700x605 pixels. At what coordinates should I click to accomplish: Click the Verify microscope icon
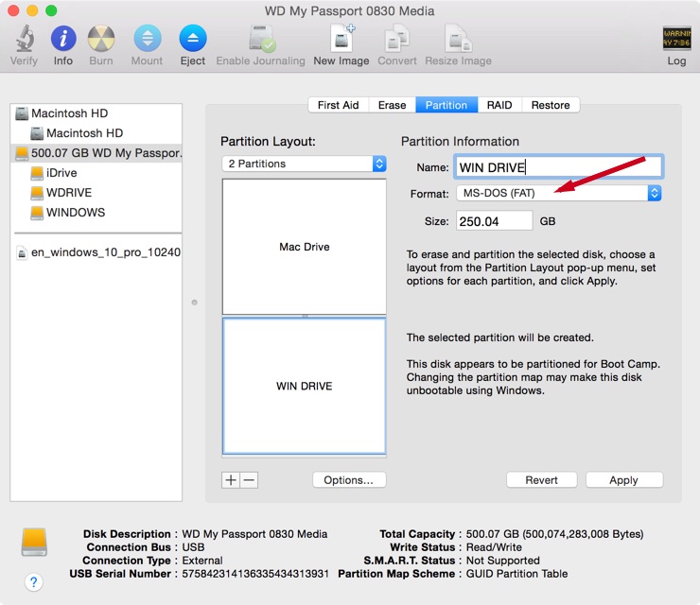tap(24, 39)
